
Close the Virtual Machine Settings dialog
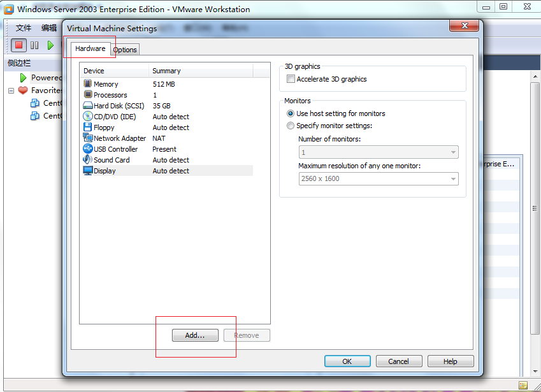(464, 25)
